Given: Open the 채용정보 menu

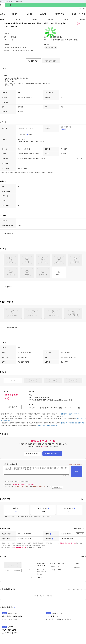Looking at the screenshot, I should point(14,14).
